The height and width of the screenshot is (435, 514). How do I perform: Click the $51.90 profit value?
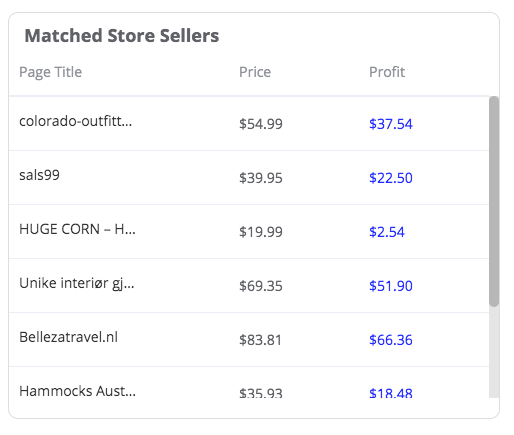(x=391, y=286)
